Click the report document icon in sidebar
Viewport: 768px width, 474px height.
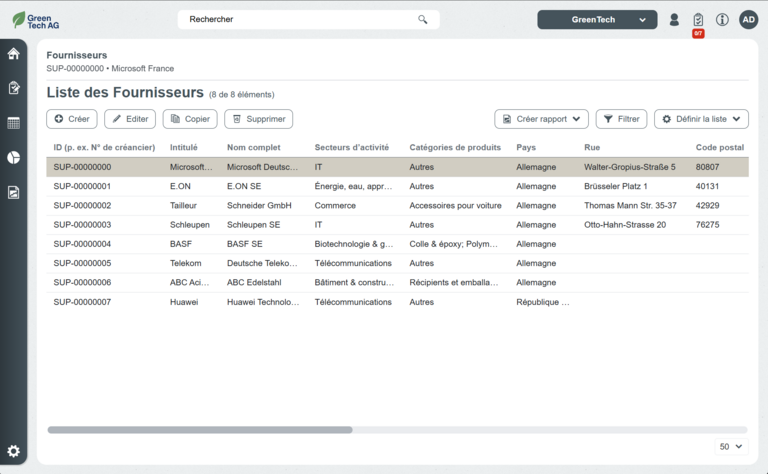pyautogui.click(x=13, y=192)
